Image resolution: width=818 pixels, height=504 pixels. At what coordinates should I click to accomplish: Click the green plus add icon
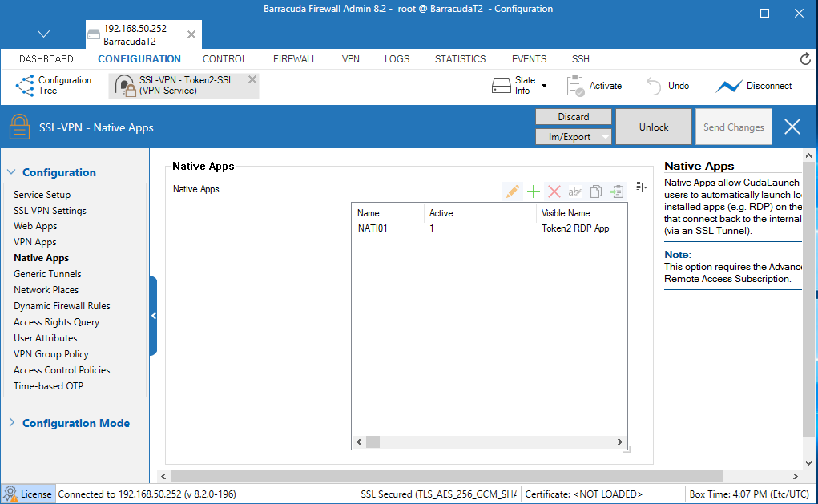pyautogui.click(x=533, y=192)
